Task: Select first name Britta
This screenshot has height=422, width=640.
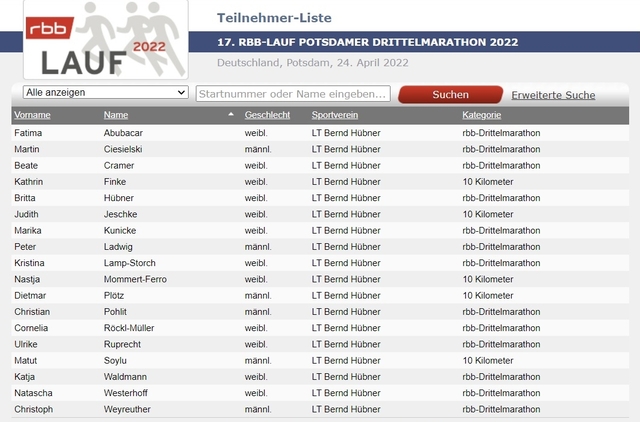Action: pos(25,198)
